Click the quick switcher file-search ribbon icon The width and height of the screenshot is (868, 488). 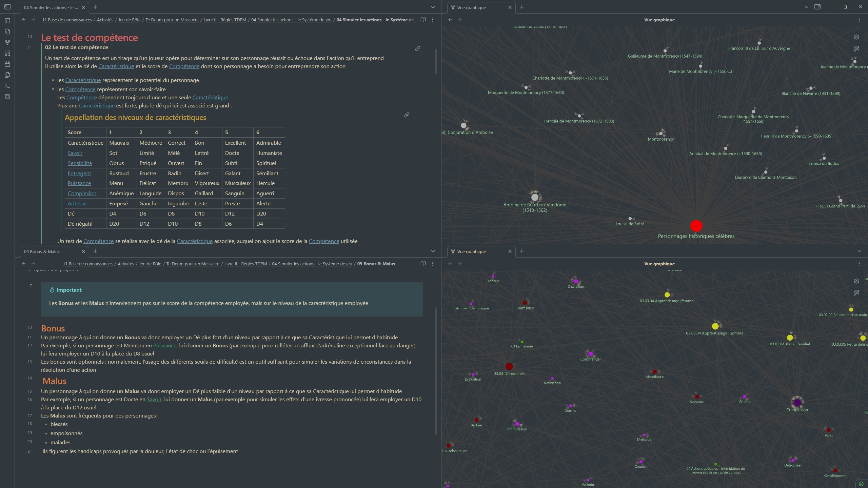[7, 32]
